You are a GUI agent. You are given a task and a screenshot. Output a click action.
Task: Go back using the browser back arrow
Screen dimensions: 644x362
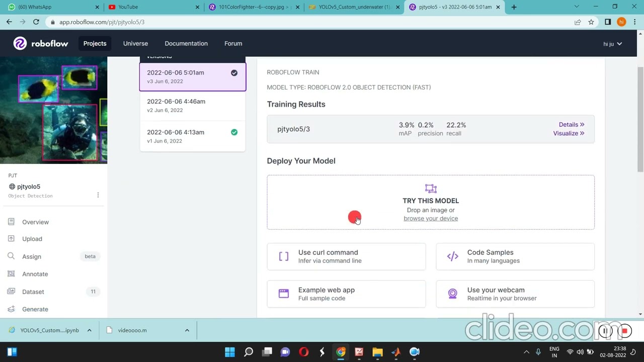pos(9,22)
